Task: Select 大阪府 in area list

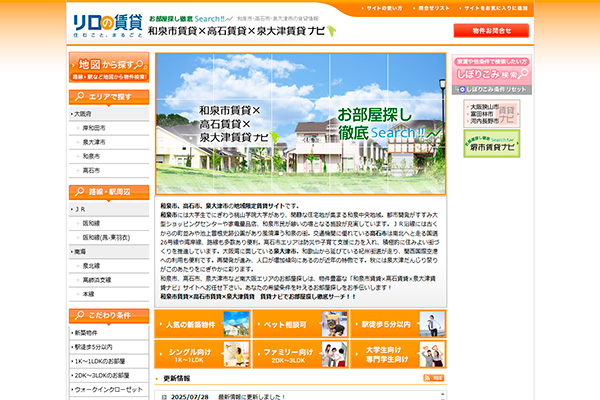Action: [109, 114]
